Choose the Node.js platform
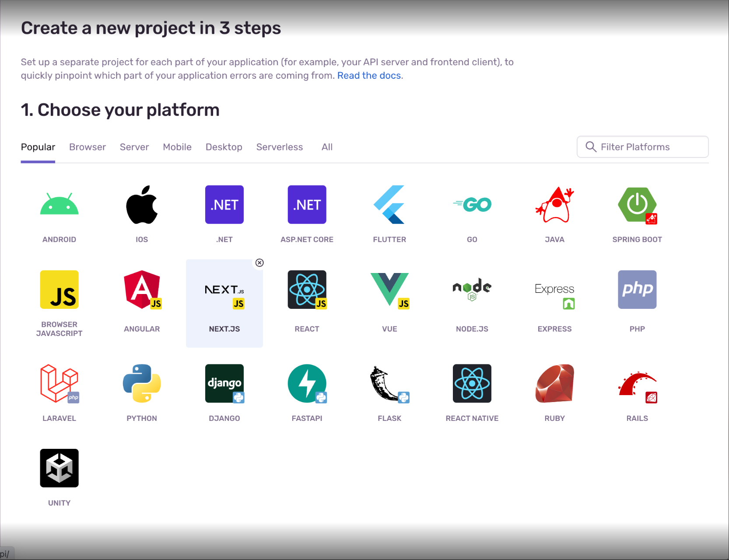The height and width of the screenshot is (560, 729). tap(472, 290)
